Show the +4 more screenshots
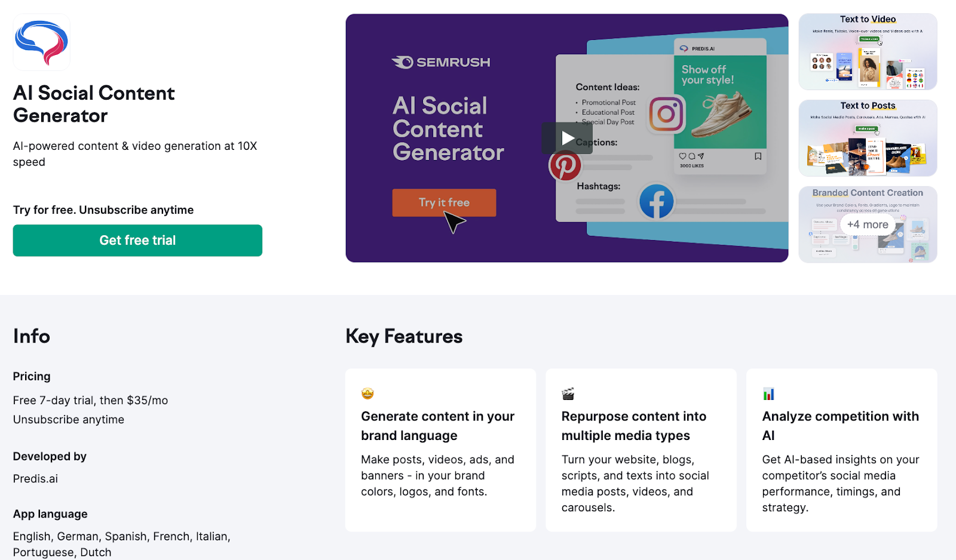The image size is (956, 560). (868, 224)
